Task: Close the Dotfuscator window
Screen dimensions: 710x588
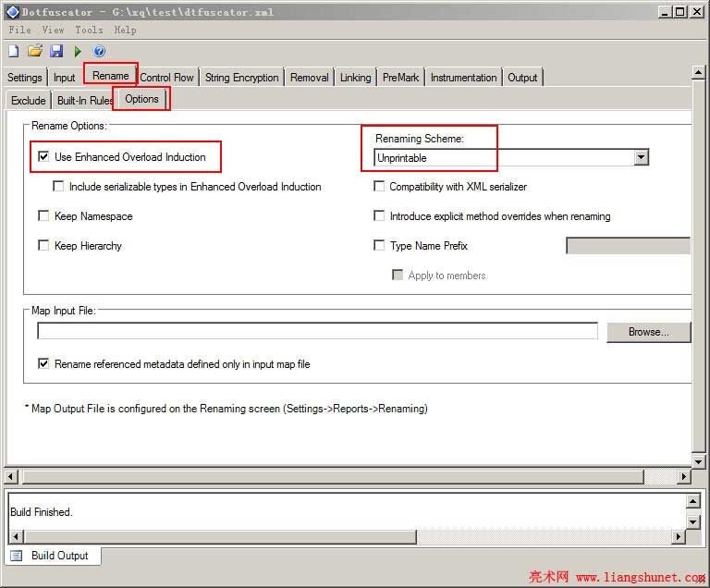Action: (x=697, y=12)
